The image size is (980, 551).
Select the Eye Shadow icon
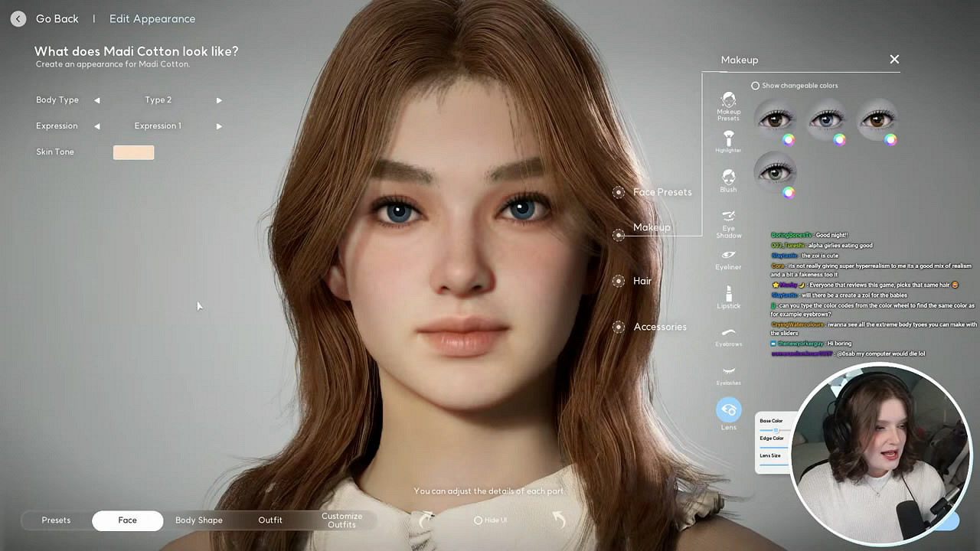[728, 222]
